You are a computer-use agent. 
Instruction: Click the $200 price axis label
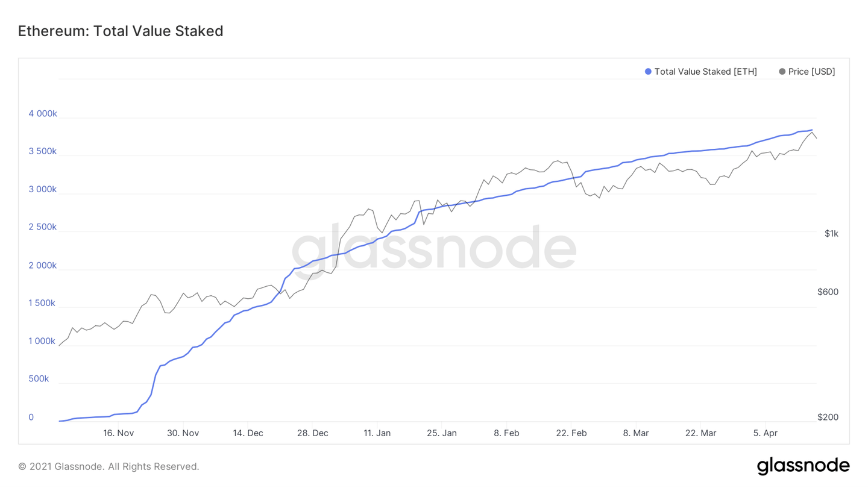tap(828, 418)
